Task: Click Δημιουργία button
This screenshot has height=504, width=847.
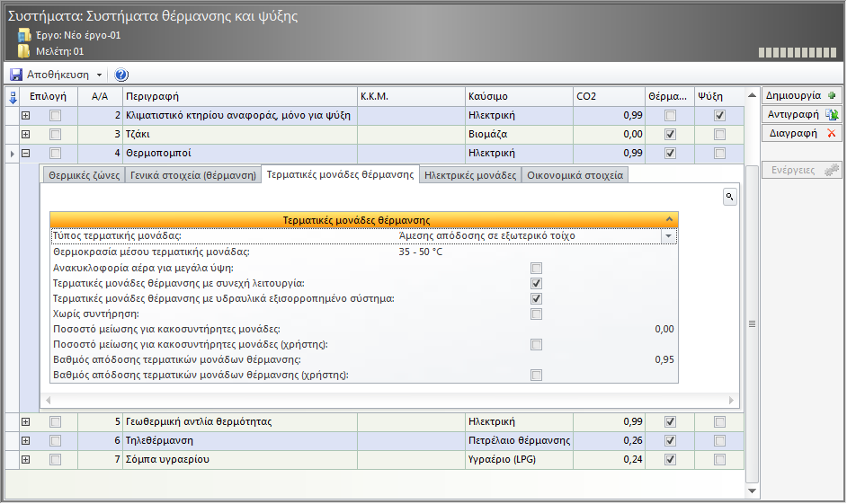Action: point(802,95)
